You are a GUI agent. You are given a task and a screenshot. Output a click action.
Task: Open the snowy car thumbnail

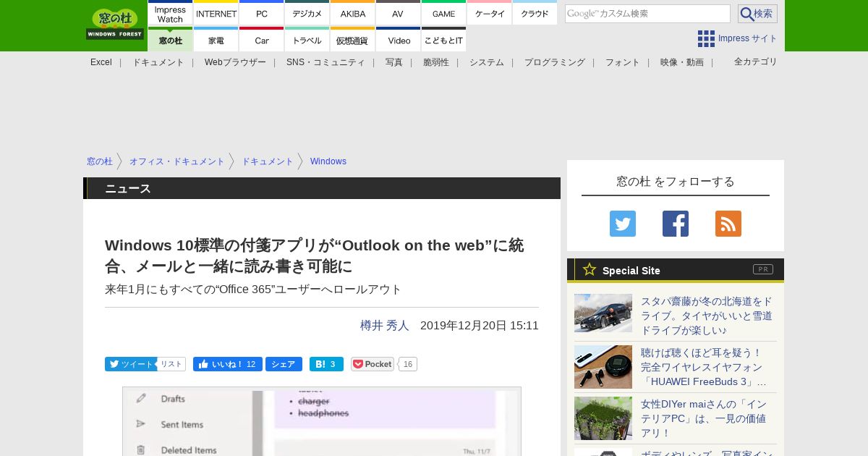603,313
